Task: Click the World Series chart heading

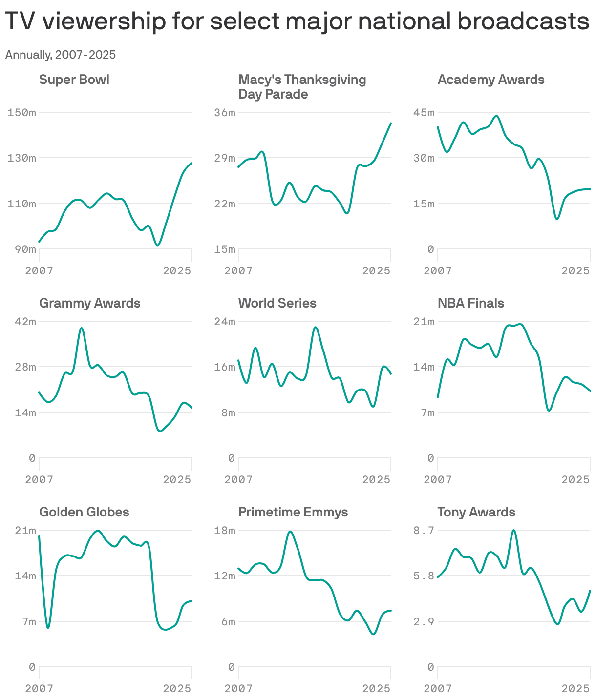Action: click(277, 303)
